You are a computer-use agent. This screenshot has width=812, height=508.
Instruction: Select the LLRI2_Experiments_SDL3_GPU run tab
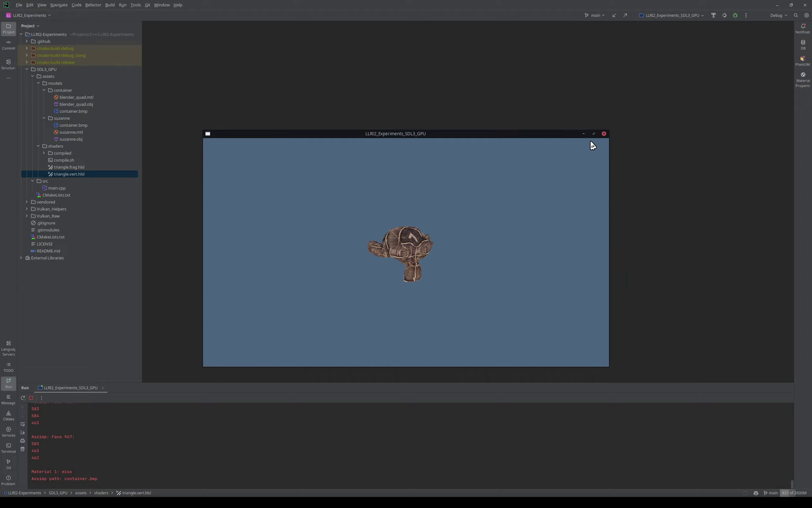pyautogui.click(x=70, y=388)
